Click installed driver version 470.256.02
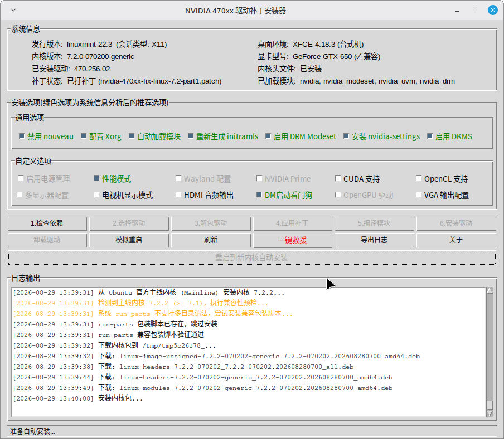504x439 pixels. (92, 69)
